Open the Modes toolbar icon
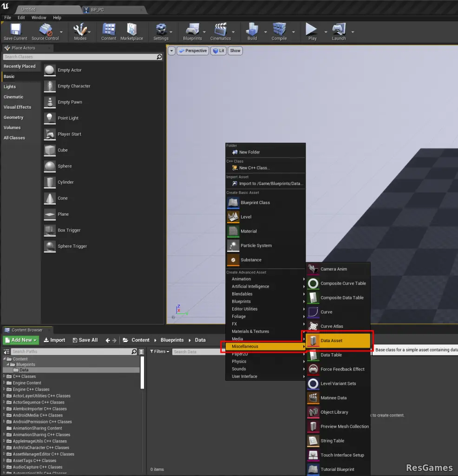Image resolution: width=458 pixels, height=476 pixels. click(x=80, y=32)
